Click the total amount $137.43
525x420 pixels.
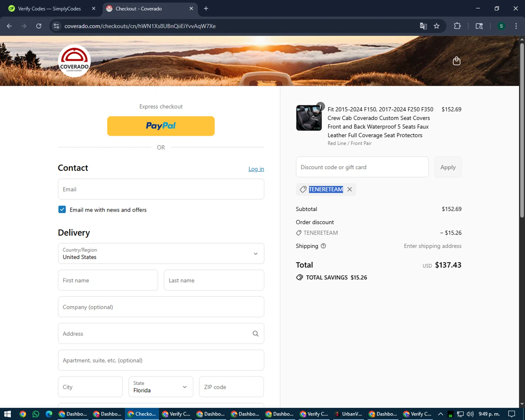point(448,265)
